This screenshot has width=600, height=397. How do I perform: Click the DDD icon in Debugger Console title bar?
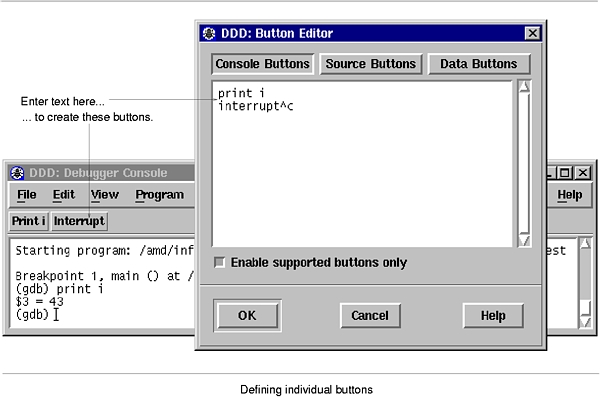pos(17,173)
